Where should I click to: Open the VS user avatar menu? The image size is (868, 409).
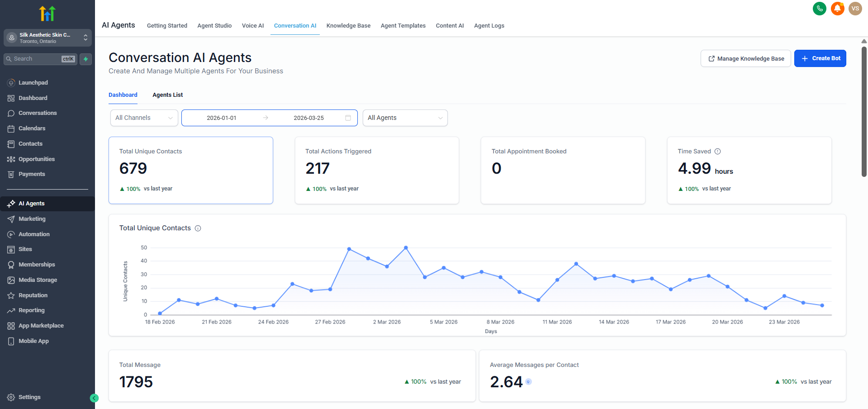[855, 9]
